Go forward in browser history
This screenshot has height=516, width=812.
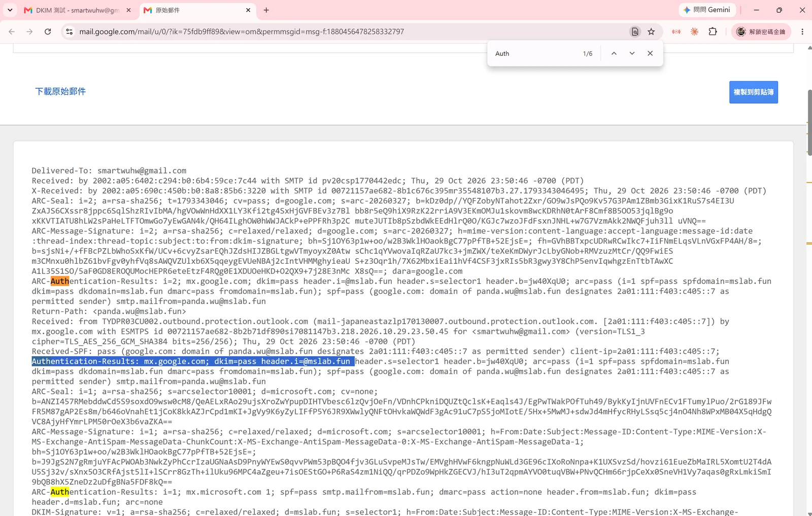coord(29,31)
